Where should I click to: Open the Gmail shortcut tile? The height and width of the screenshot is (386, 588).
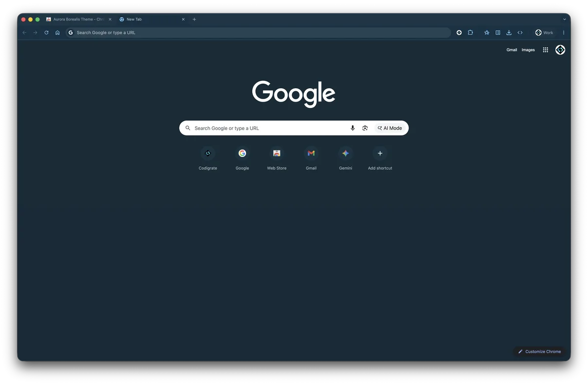311,158
